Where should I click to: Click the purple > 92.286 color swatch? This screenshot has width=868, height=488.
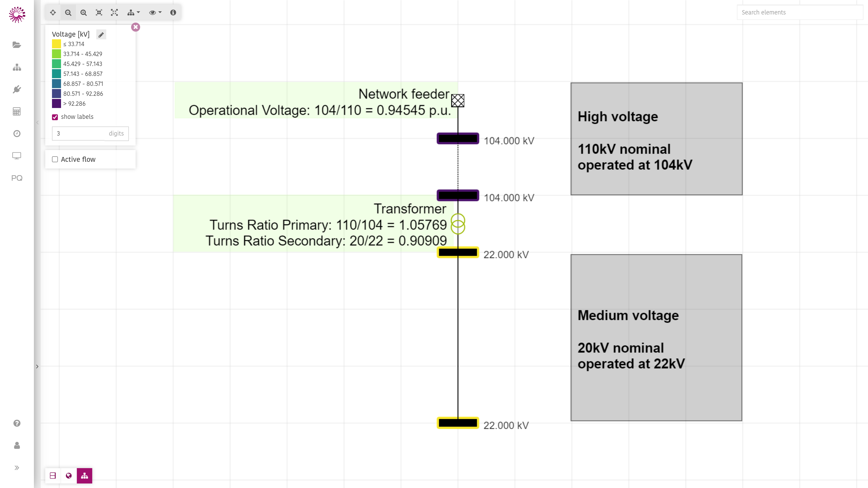click(x=56, y=103)
